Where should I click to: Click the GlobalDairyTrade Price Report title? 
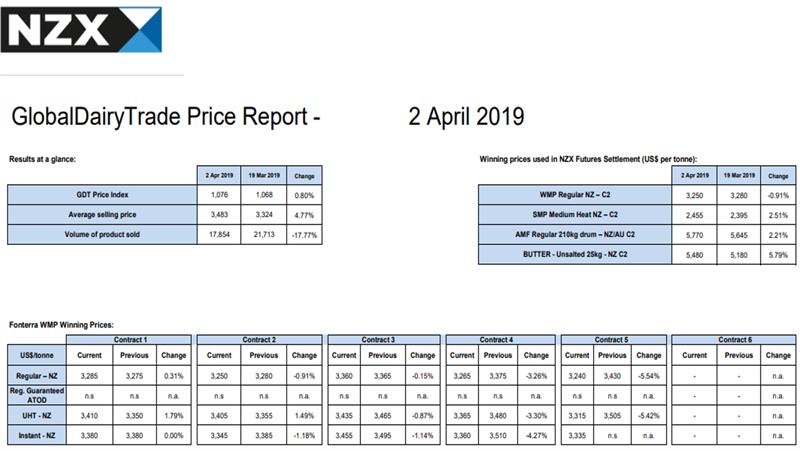(x=165, y=117)
